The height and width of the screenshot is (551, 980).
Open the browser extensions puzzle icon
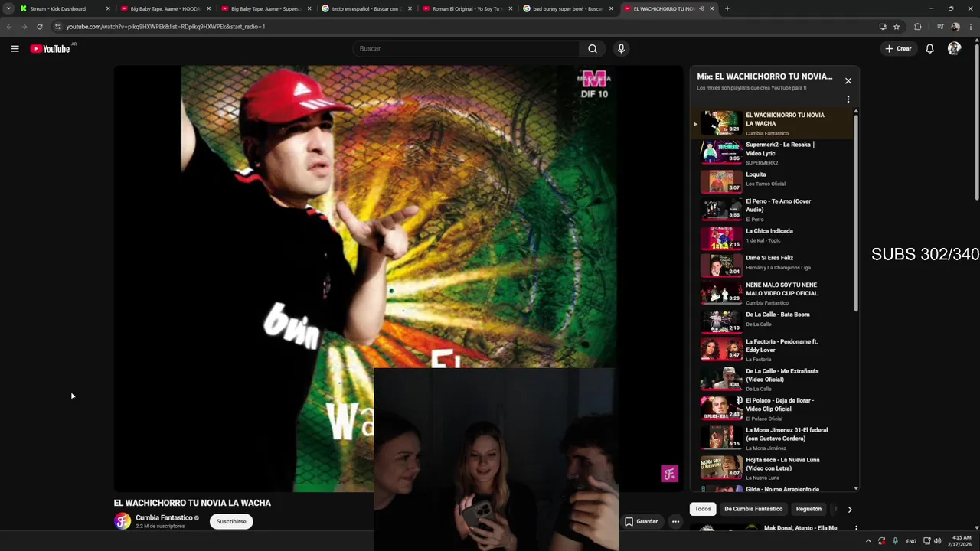pyautogui.click(x=918, y=26)
